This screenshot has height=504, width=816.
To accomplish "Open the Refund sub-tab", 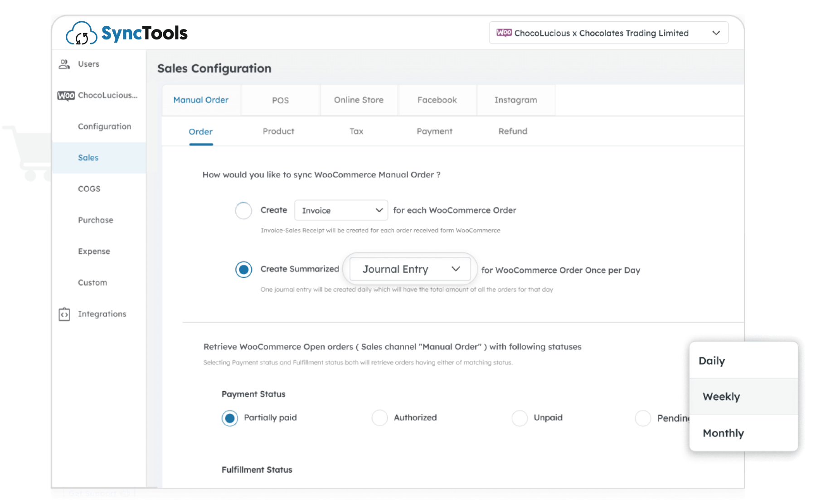I will click(x=513, y=131).
